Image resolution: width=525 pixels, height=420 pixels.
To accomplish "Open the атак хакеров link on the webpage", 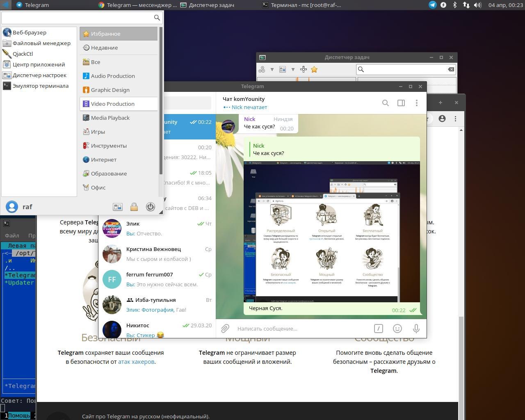I will (136, 361).
